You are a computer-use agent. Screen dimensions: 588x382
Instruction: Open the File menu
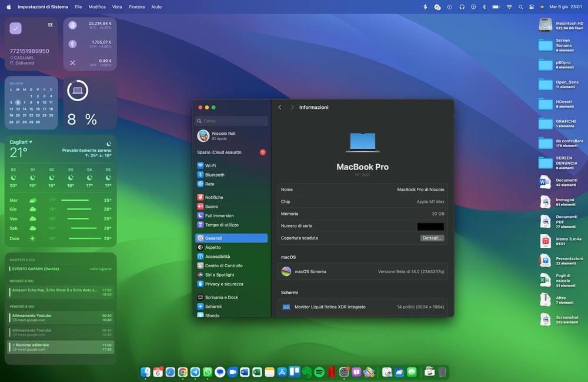pyautogui.click(x=78, y=6)
